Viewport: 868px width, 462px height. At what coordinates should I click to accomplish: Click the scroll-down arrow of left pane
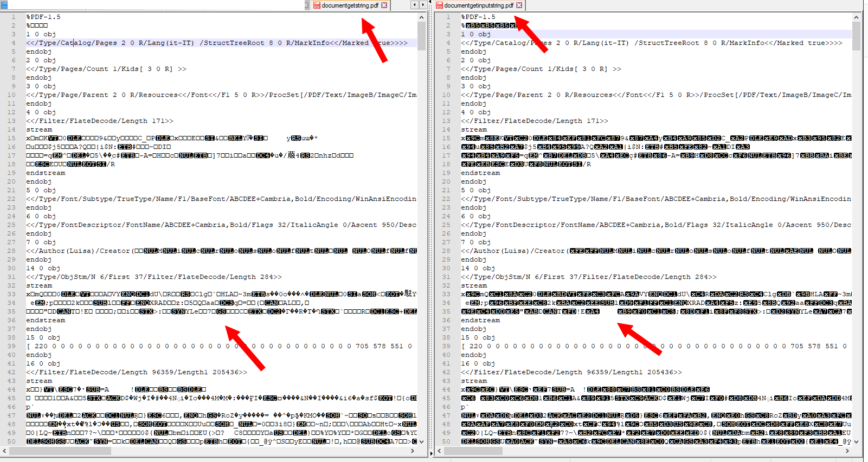(421, 441)
